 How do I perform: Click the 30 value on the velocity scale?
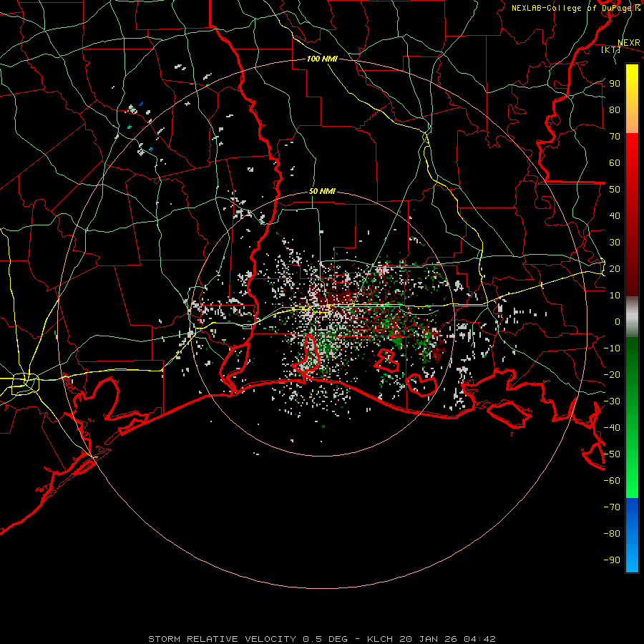tap(615, 243)
